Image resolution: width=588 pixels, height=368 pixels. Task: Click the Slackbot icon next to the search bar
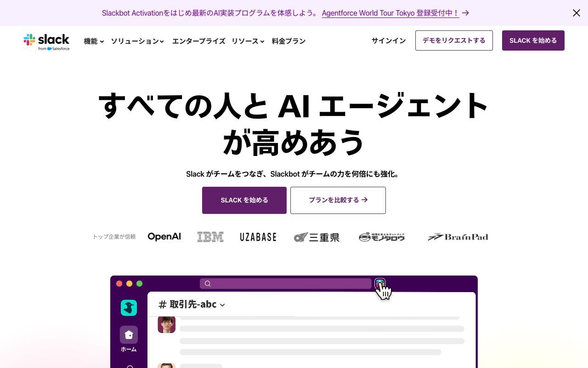380,283
